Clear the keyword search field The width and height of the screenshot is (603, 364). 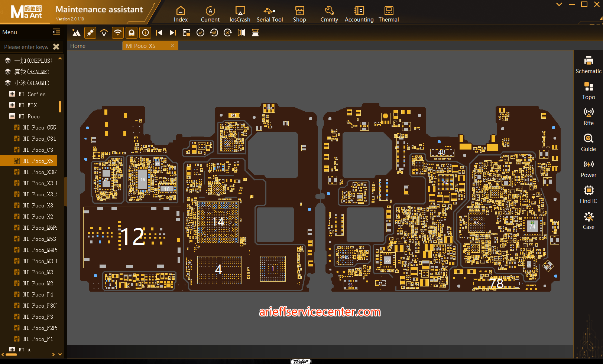(56, 47)
